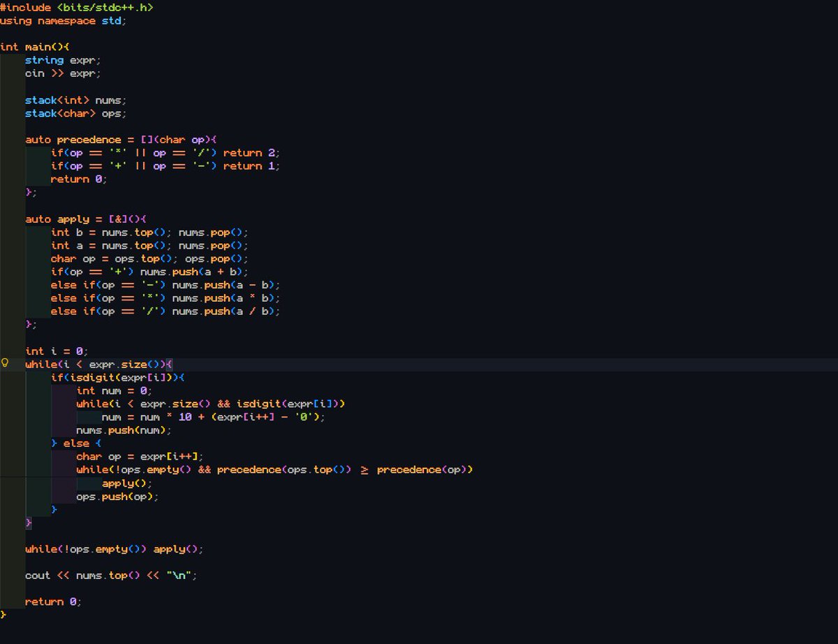The width and height of the screenshot is (838, 644).
Task: Click the 'int main(){' line
Action: point(35,47)
